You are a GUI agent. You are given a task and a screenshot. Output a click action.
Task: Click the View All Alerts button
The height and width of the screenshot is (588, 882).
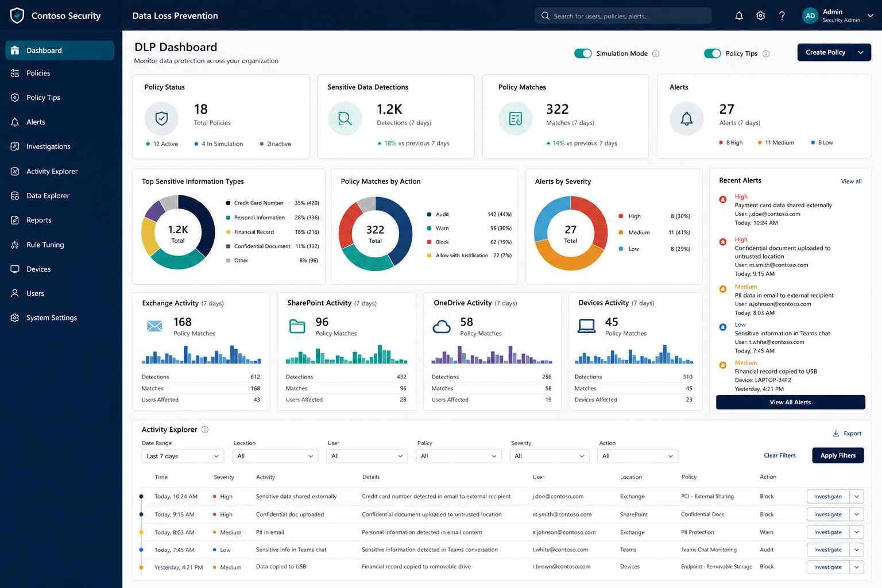790,402
